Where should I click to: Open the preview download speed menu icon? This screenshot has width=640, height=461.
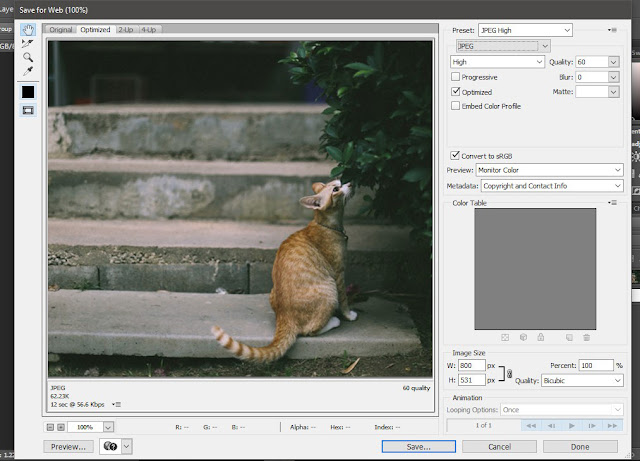tap(116, 405)
